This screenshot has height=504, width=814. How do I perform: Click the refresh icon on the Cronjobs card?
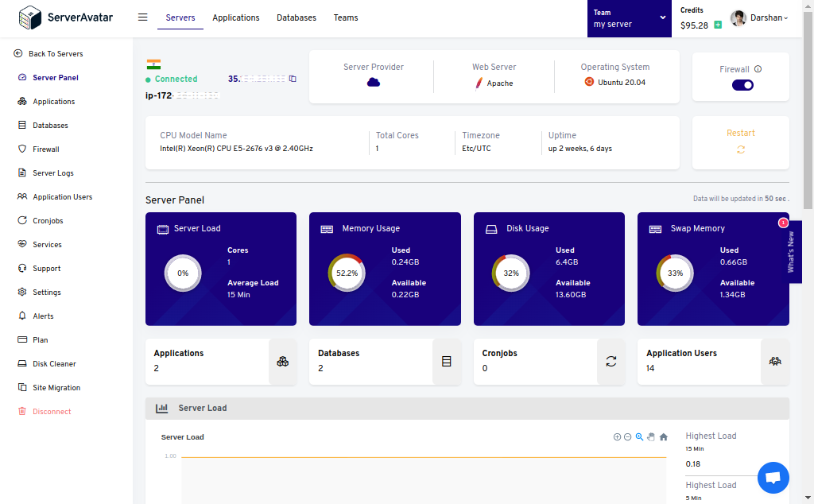tap(610, 361)
